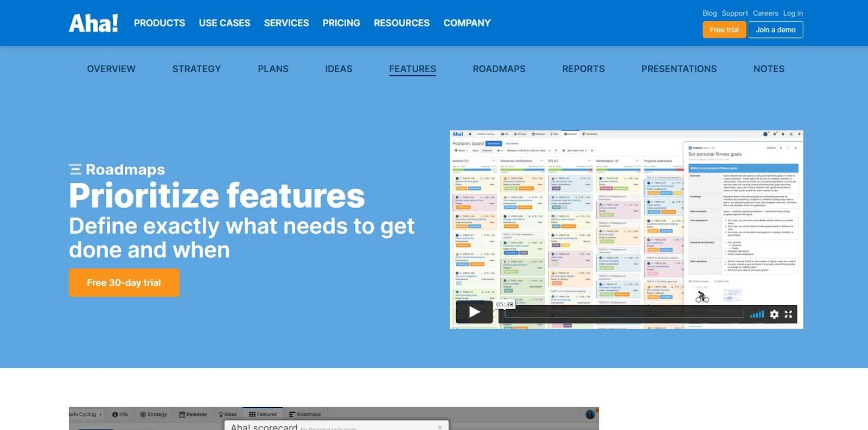This screenshot has width=868, height=430.
Task: Switch to the OVERVIEW tab
Action: coord(111,69)
